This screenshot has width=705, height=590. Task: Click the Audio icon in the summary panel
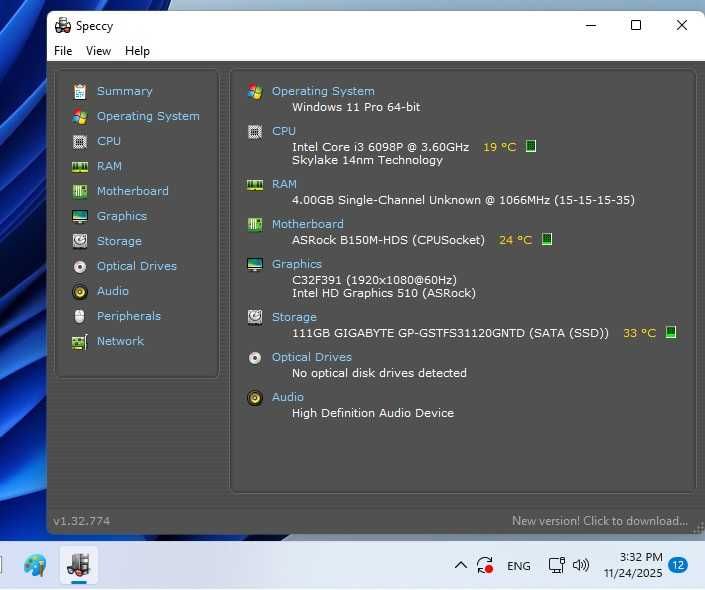pos(255,398)
